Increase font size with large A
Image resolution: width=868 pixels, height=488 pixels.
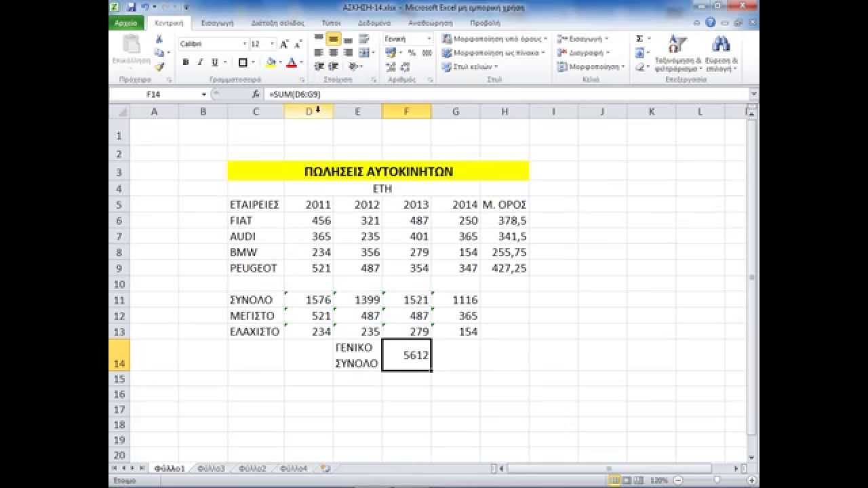tap(284, 44)
